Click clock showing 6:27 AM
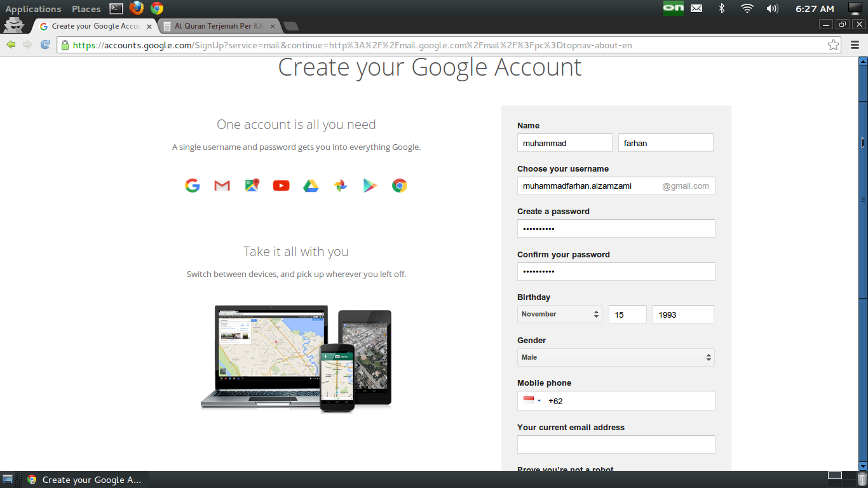 (x=815, y=9)
